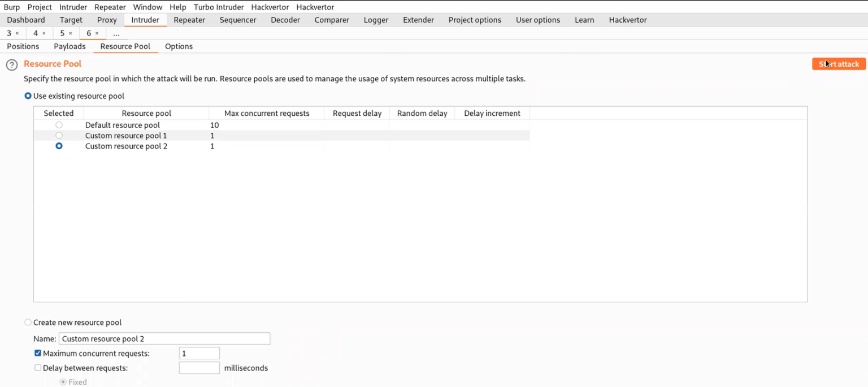The width and height of the screenshot is (868, 387).
Task: Open the Project menu
Action: (x=39, y=7)
